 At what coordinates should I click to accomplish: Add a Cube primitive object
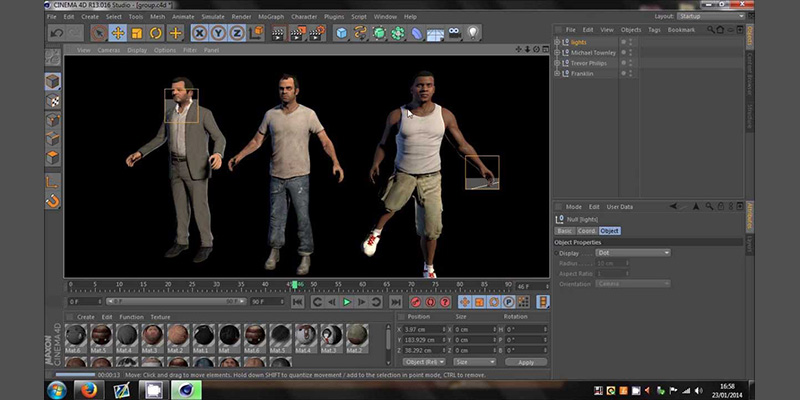341,34
